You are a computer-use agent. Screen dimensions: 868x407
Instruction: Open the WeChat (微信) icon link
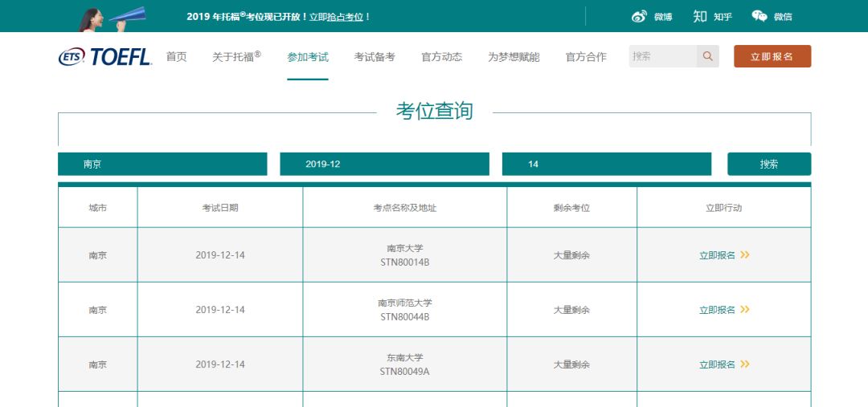click(772, 17)
